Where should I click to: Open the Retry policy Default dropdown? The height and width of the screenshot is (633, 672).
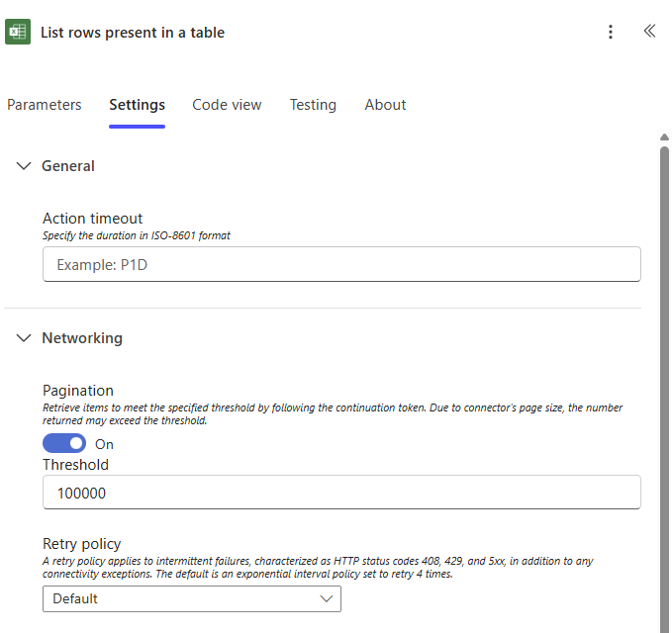tap(192, 598)
